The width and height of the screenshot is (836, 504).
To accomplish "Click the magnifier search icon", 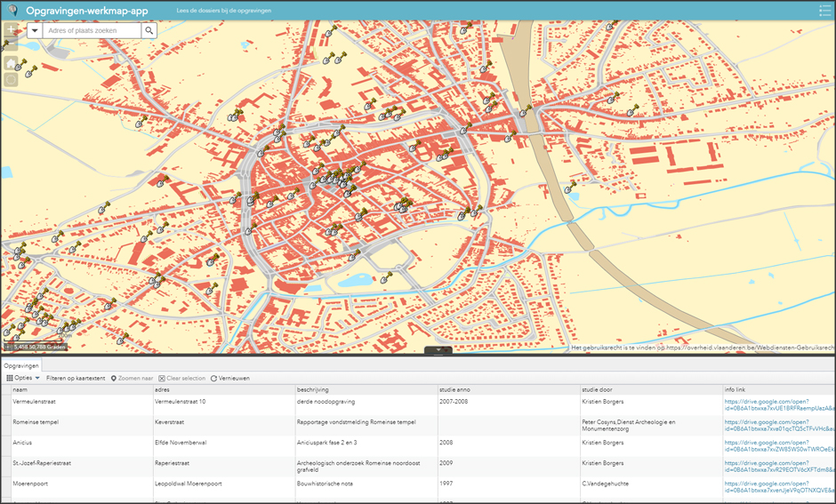I will (149, 30).
